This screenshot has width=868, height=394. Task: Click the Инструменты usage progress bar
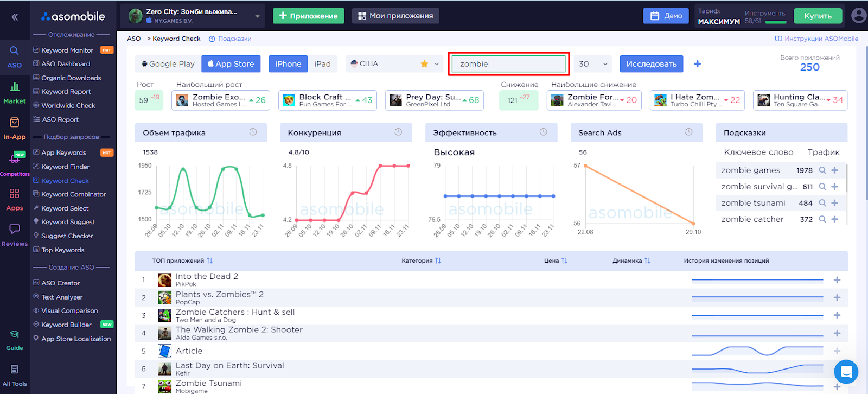776,22
